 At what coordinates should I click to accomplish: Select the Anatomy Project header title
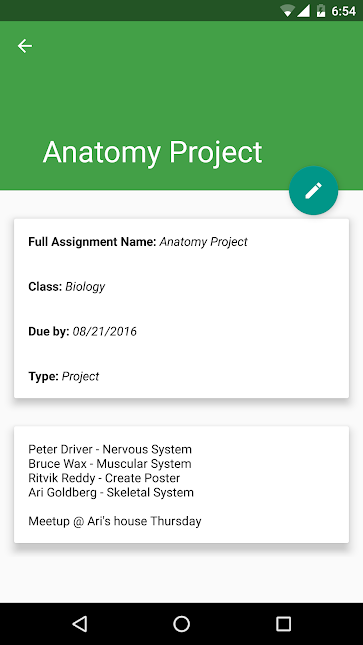[152, 153]
